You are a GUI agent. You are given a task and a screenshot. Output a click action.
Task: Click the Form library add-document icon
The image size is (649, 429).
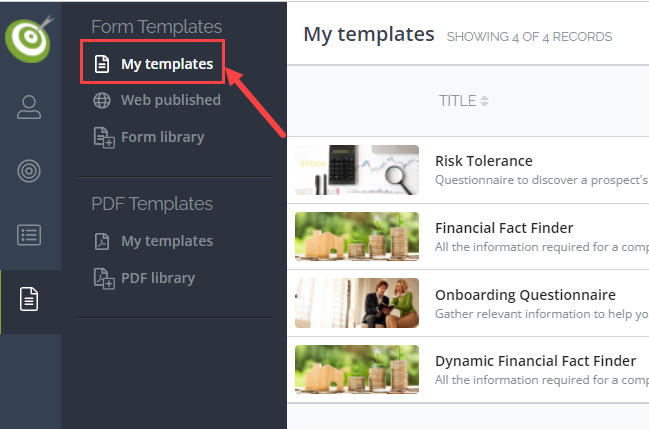(x=104, y=137)
